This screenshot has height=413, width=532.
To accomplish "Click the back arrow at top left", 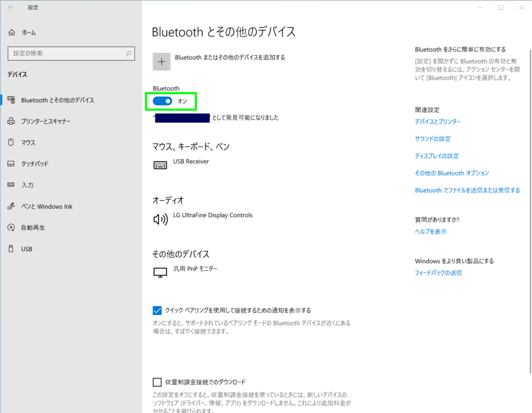I will coord(10,7).
